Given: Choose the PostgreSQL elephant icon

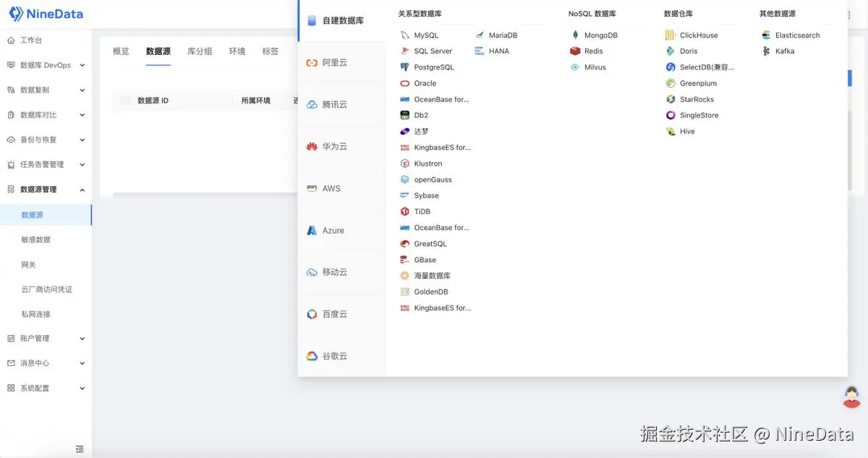Looking at the screenshot, I should (405, 67).
